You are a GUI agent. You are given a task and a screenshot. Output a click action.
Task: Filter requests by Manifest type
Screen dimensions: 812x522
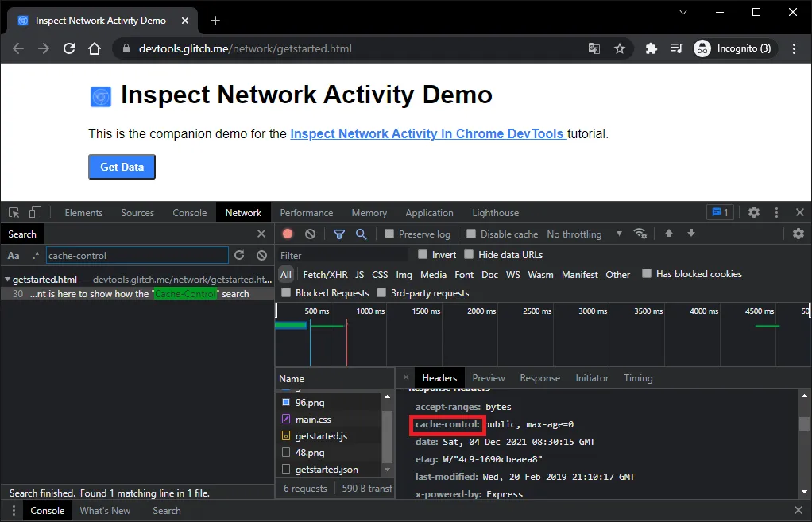[579, 274]
